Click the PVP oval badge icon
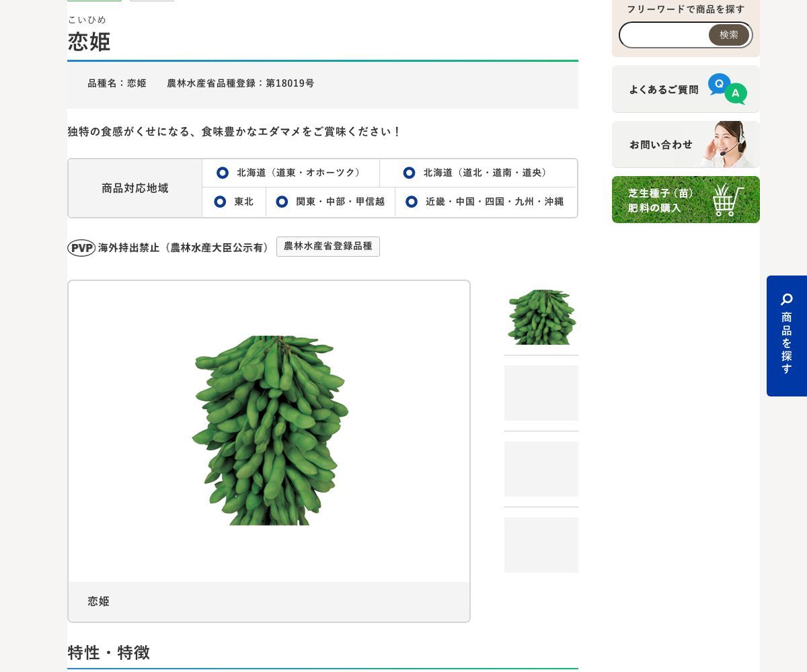807x672 pixels. click(81, 248)
